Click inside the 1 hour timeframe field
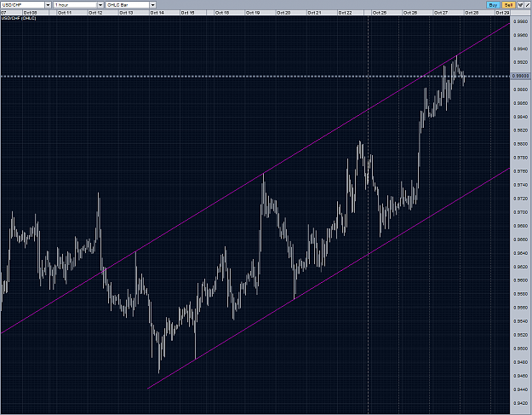532x415 pixels. 75,5
